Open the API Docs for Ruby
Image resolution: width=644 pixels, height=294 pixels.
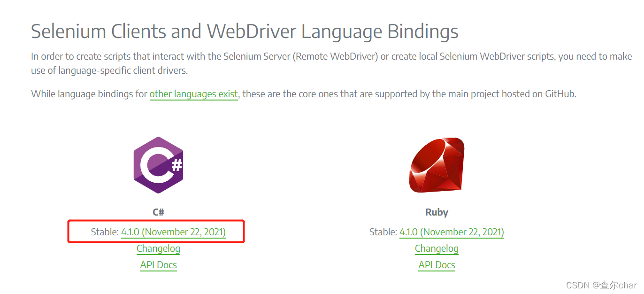[437, 265]
